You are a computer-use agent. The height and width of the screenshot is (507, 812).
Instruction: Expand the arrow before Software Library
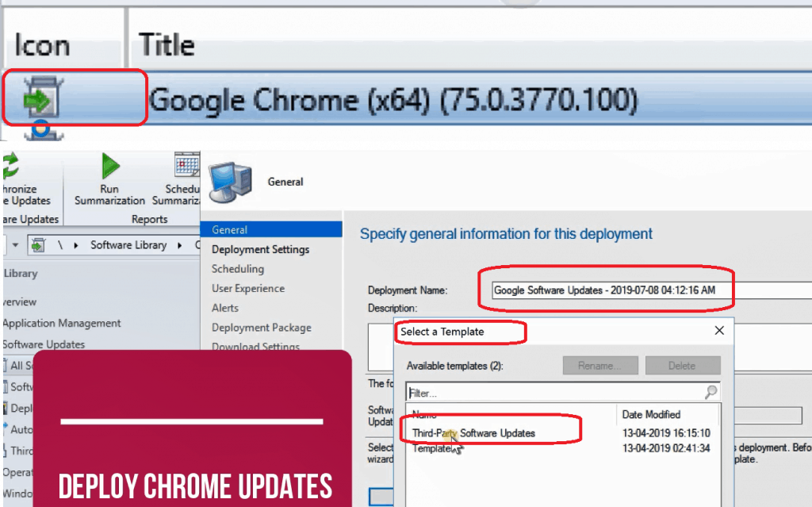(x=76, y=245)
